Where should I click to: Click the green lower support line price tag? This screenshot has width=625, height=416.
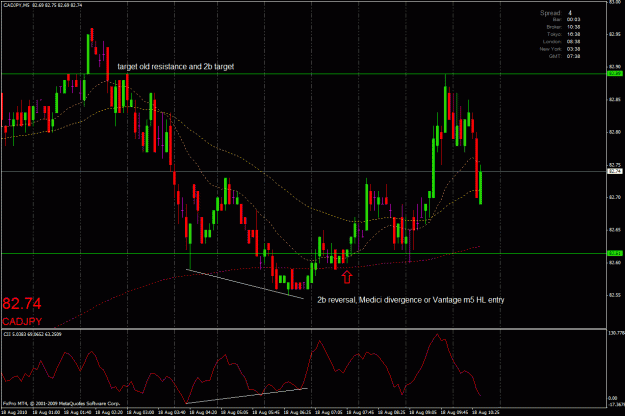point(615,253)
